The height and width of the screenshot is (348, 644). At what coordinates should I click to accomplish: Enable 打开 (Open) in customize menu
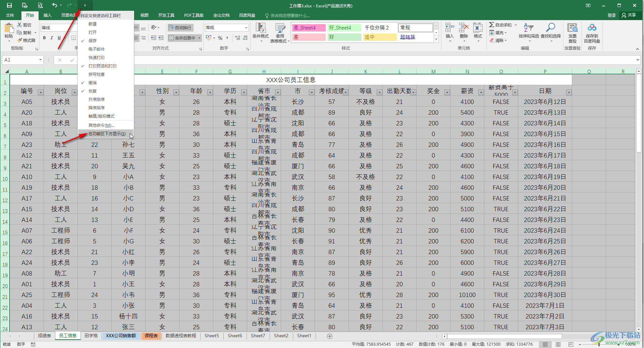(106, 32)
